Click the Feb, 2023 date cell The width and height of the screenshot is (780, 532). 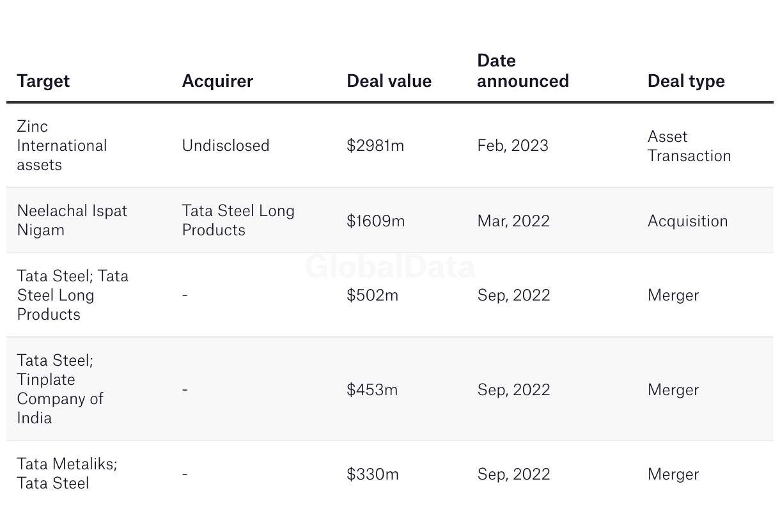tap(513, 145)
